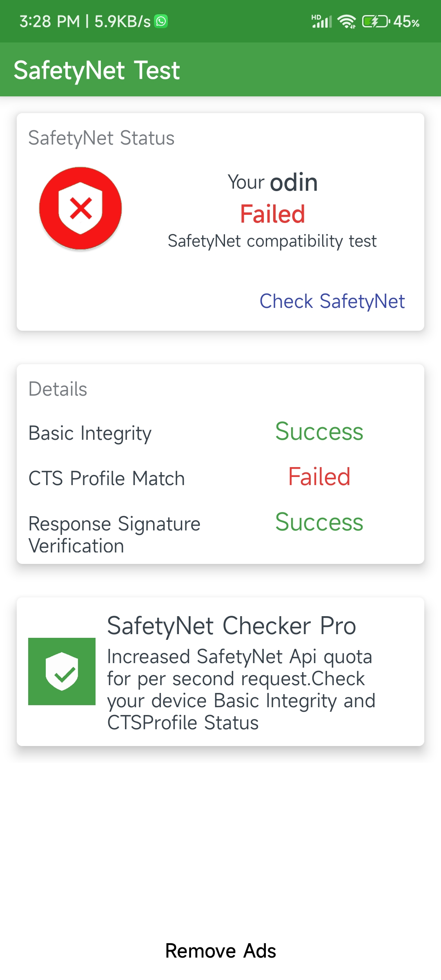This screenshot has height=980, width=441.
Task: Tap the Response Signature Verification label
Action: click(x=114, y=535)
